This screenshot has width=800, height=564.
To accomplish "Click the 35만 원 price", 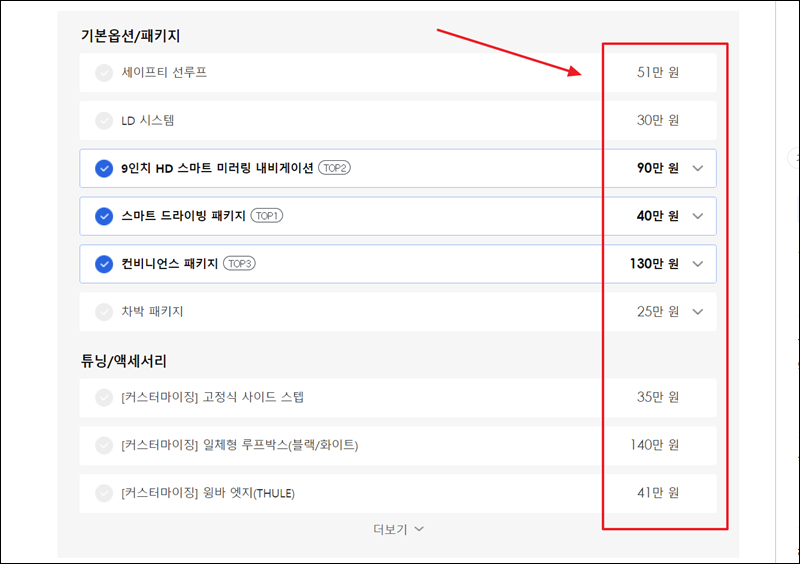I will point(658,397).
